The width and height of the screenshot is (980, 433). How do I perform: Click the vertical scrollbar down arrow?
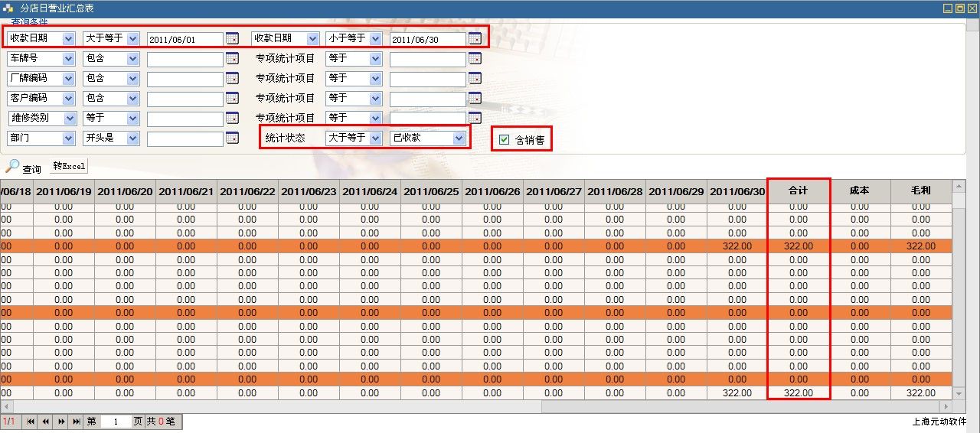[959, 393]
